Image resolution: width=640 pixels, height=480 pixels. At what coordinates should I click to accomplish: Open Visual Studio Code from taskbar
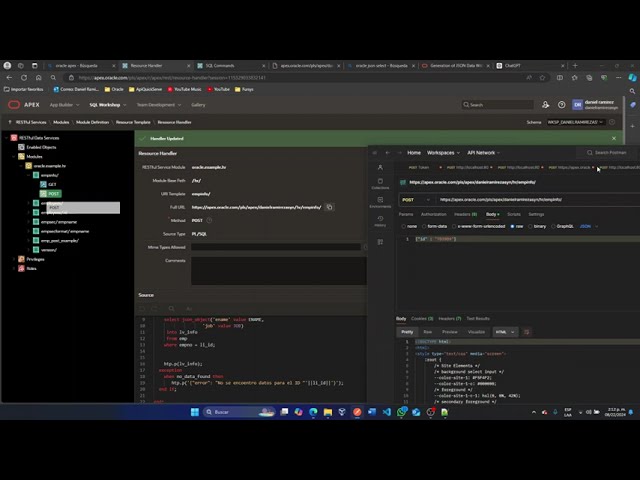[x=387, y=412]
